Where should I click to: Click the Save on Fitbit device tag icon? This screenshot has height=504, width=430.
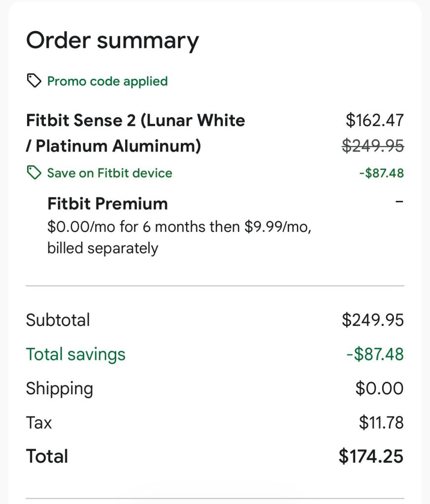coord(33,173)
